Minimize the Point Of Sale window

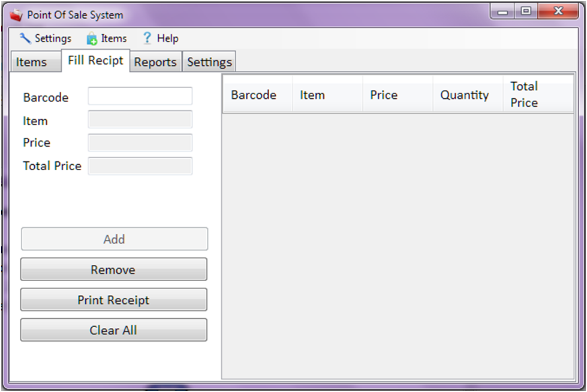(x=503, y=11)
